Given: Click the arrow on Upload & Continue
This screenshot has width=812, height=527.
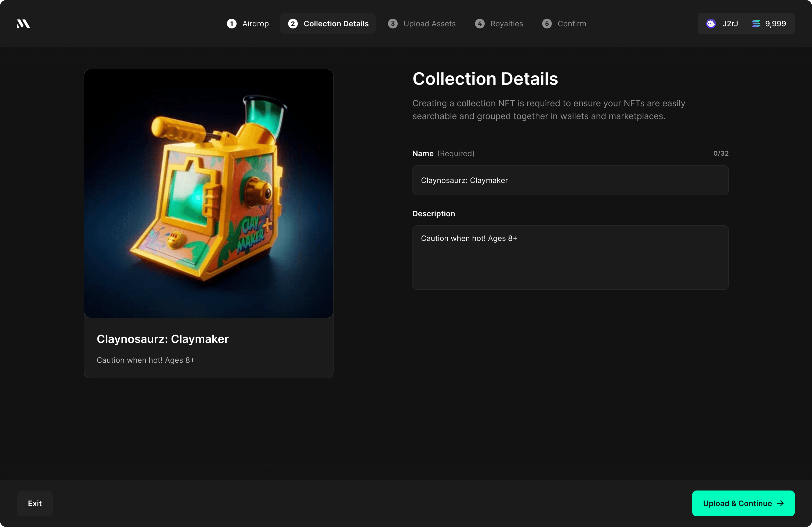Looking at the screenshot, I should pyautogui.click(x=781, y=503).
